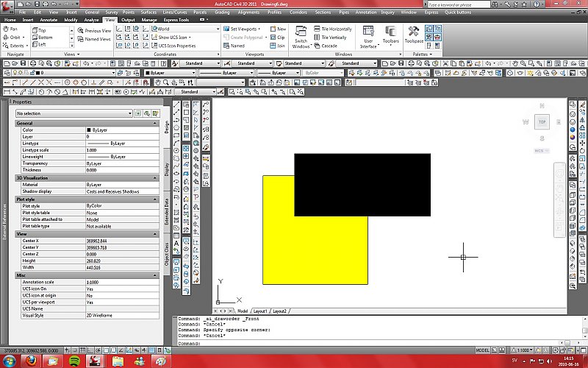
Task: Click the Save icon in standard toolbar
Action: [x=23, y=63]
